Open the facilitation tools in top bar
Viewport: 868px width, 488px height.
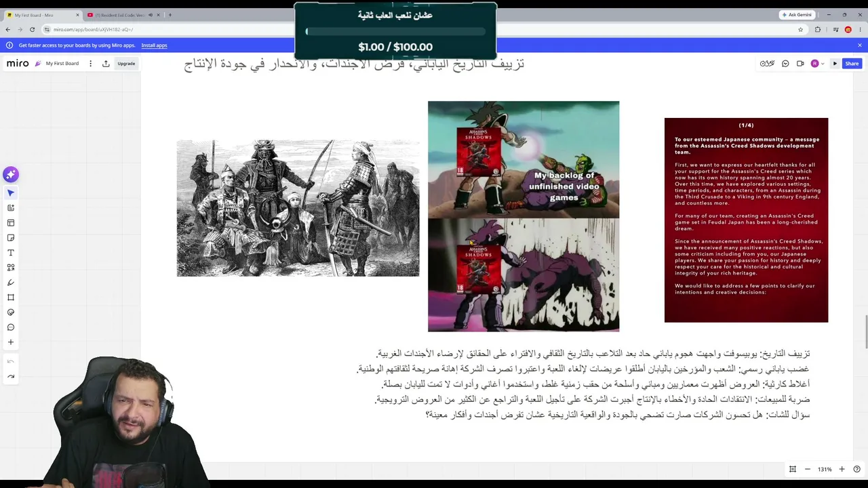click(x=768, y=64)
